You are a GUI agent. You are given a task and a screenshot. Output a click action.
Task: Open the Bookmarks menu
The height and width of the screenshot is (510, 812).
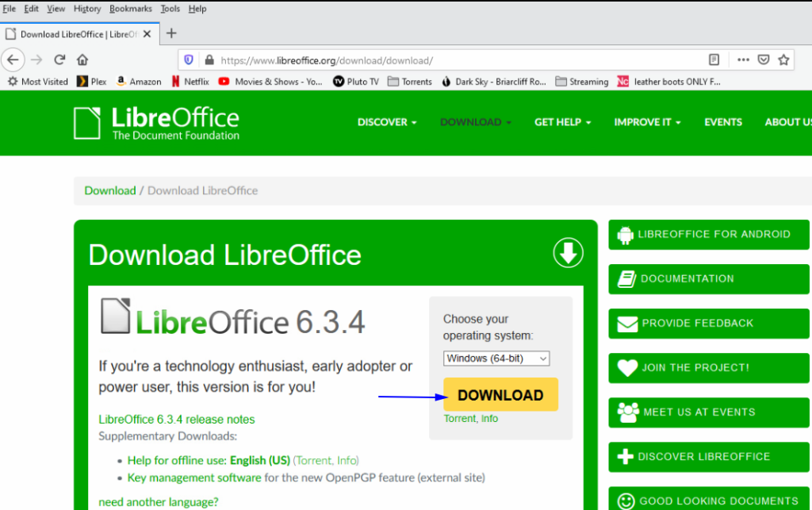tap(131, 9)
